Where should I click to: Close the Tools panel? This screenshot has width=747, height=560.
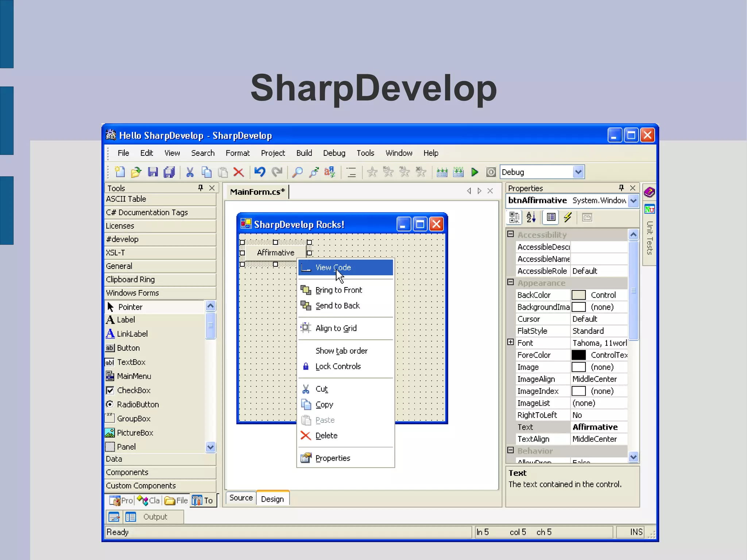pyautogui.click(x=212, y=188)
